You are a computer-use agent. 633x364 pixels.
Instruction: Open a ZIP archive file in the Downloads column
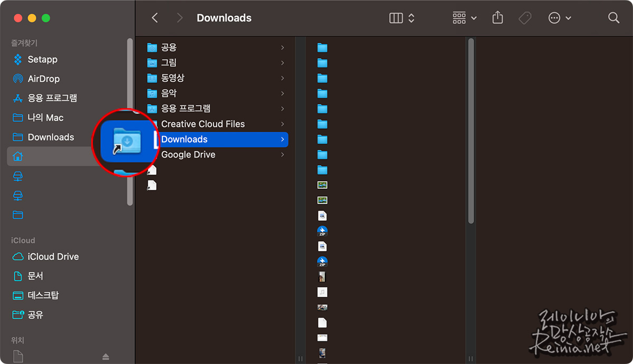pyautogui.click(x=322, y=231)
